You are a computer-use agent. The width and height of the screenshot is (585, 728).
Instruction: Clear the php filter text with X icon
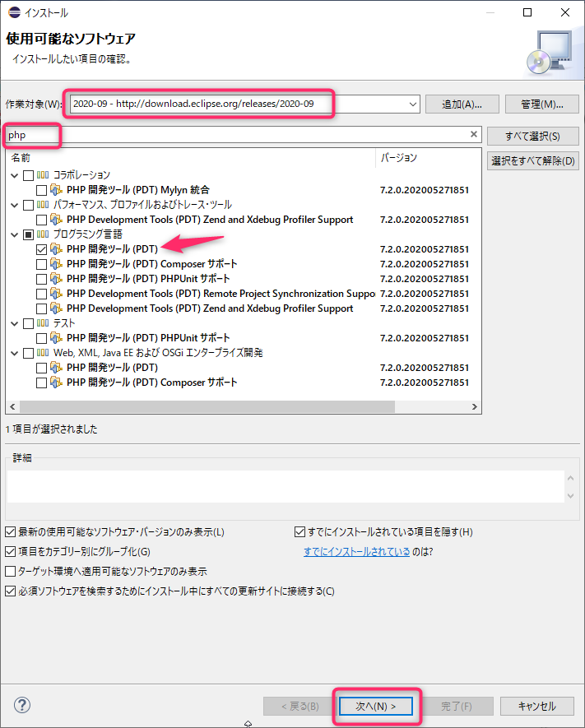[474, 134]
